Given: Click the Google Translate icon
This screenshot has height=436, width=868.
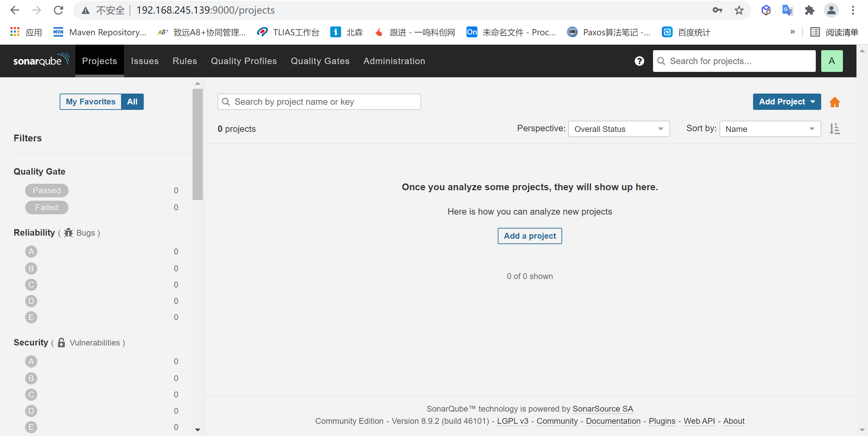Looking at the screenshot, I should coord(787,10).
